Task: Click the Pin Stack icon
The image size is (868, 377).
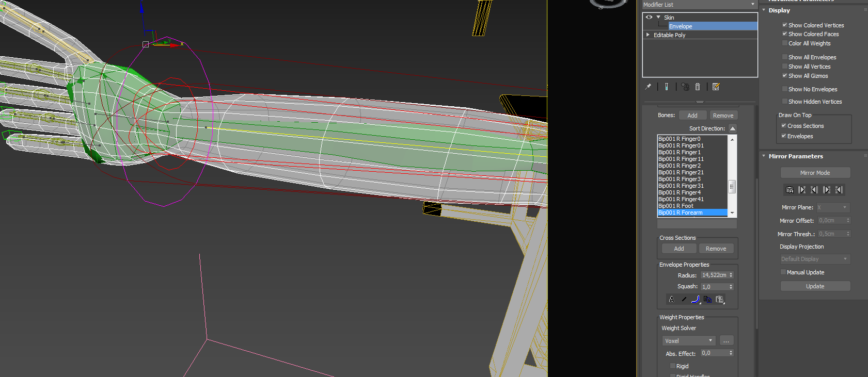Action: (x=648, y=87)
